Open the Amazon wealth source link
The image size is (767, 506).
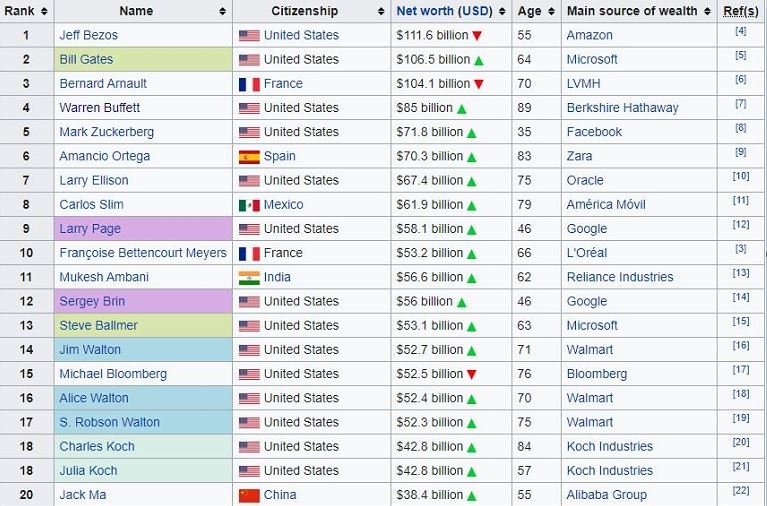(x=589, y=35)
